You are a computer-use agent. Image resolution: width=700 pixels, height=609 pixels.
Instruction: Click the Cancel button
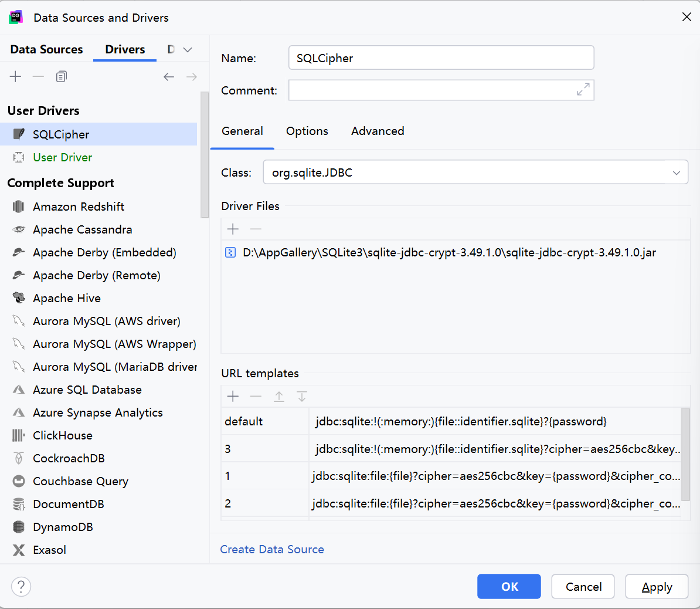pyautogui.click(x=583, y=586)
